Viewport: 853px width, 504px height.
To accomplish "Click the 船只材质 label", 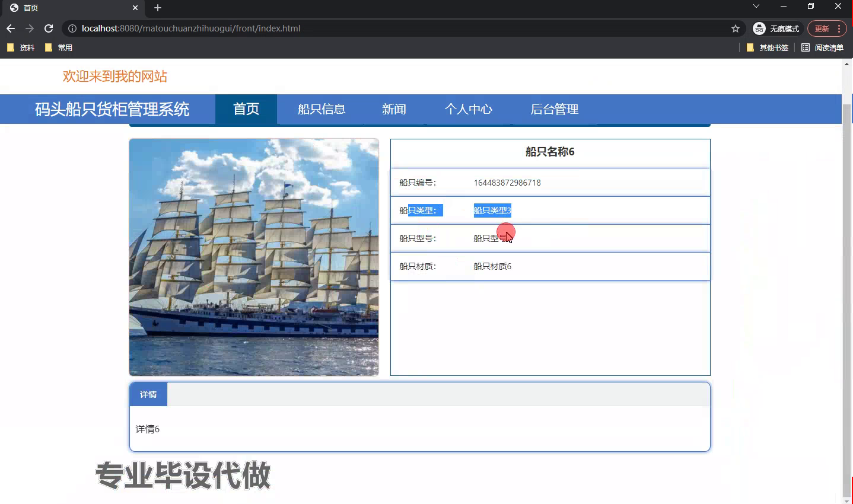I will pyautogui.click(x=418, y=266).
